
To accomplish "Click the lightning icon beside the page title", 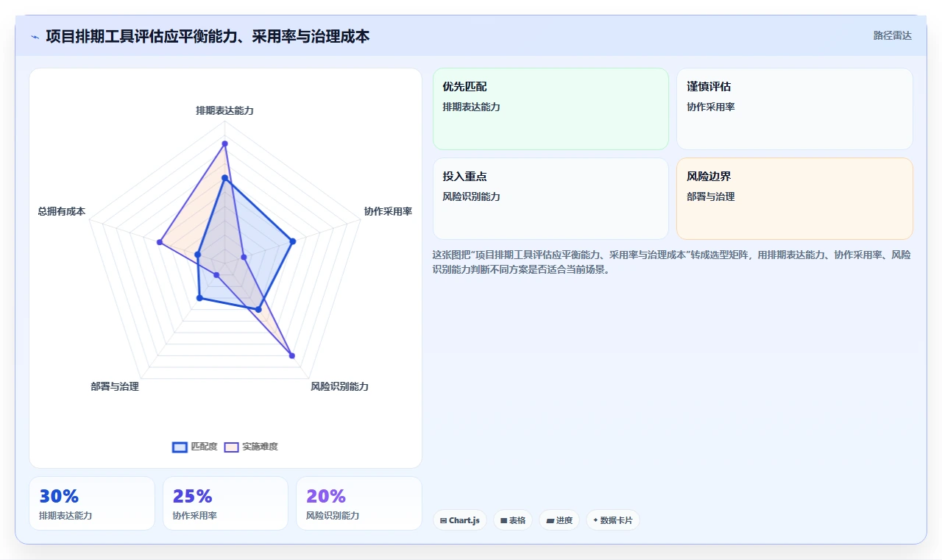I will coord(35,36).
